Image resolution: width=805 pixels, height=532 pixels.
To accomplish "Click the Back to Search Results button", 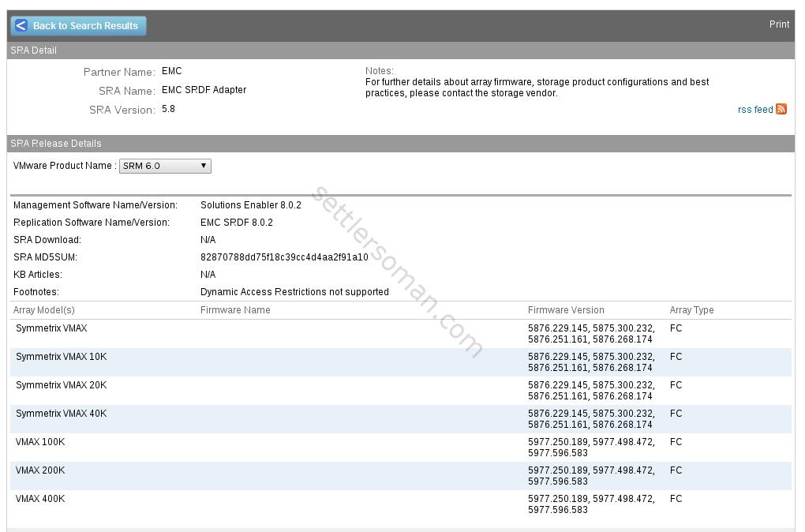I will [79, 26].
